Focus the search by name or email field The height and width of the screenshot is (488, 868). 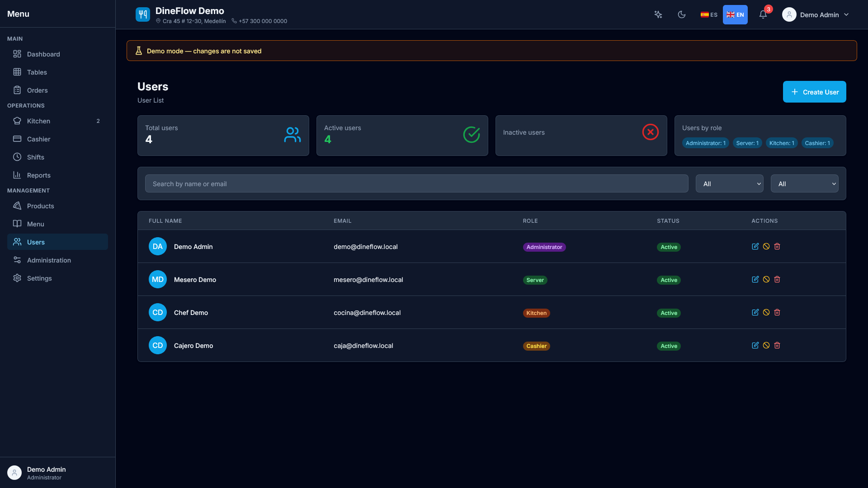tap(416, 183)
